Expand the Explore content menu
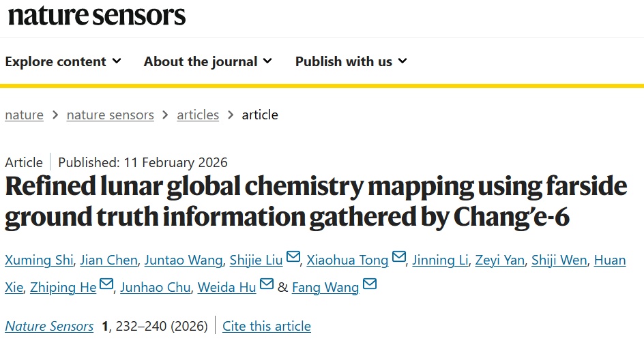The height and width of the screenshot is (343, 644). click(63, 61)
